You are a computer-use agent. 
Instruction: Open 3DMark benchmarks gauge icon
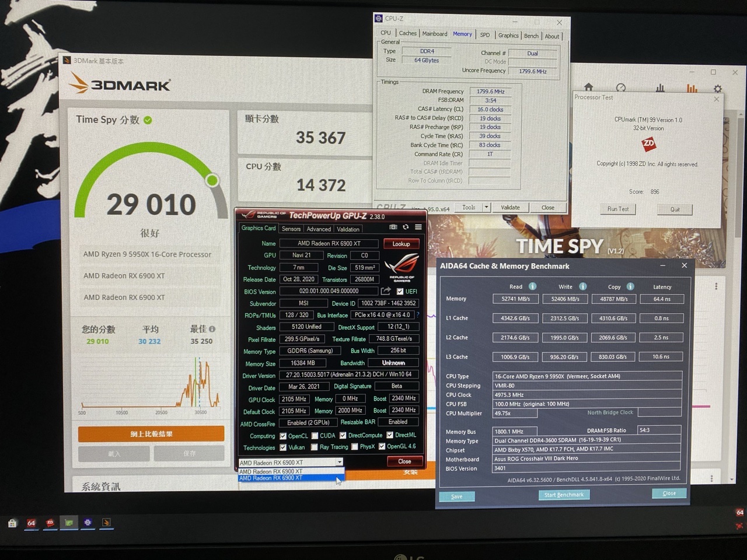tap(621, 87)
